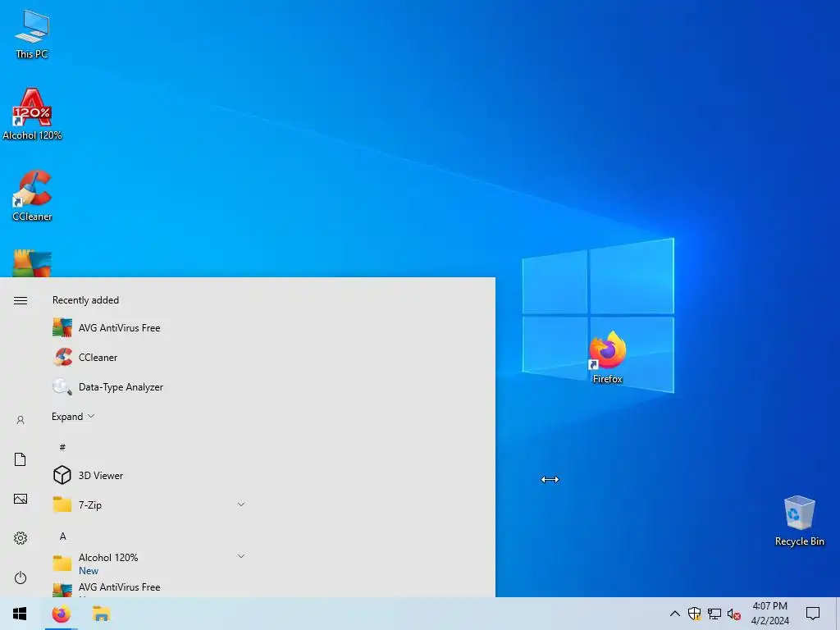Open the A letter index header
Screen dimensions: 840x630
[x=62, y=536]
